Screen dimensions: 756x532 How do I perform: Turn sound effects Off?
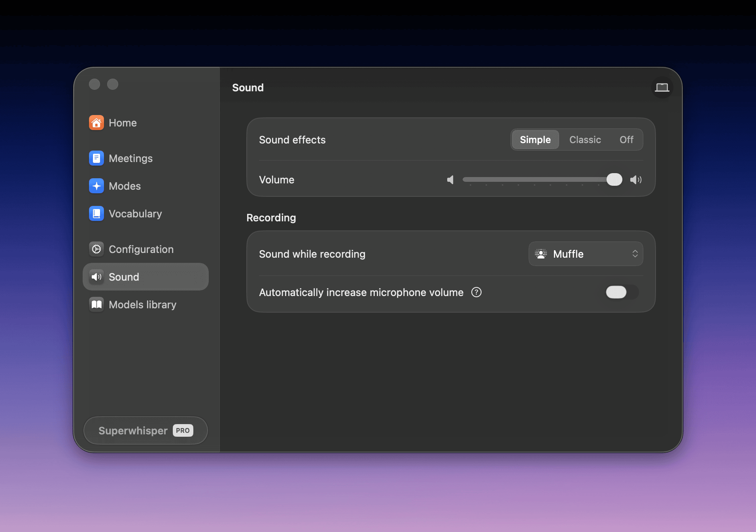click(626, 140)
